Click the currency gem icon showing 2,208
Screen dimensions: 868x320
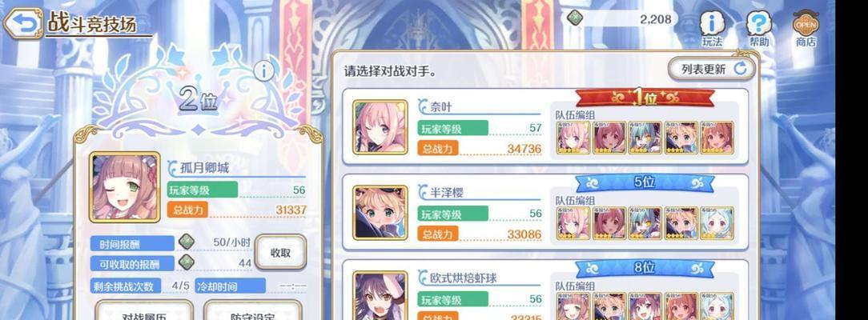(x=576, y=18)
